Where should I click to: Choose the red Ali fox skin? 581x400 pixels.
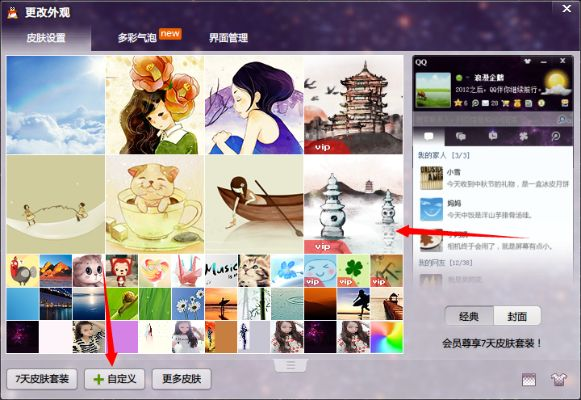tap(122, 271)
